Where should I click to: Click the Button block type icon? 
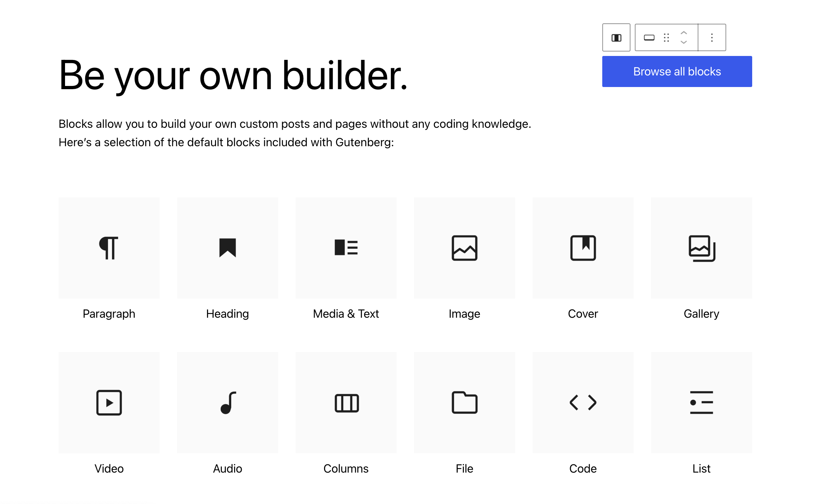[649, 38]
